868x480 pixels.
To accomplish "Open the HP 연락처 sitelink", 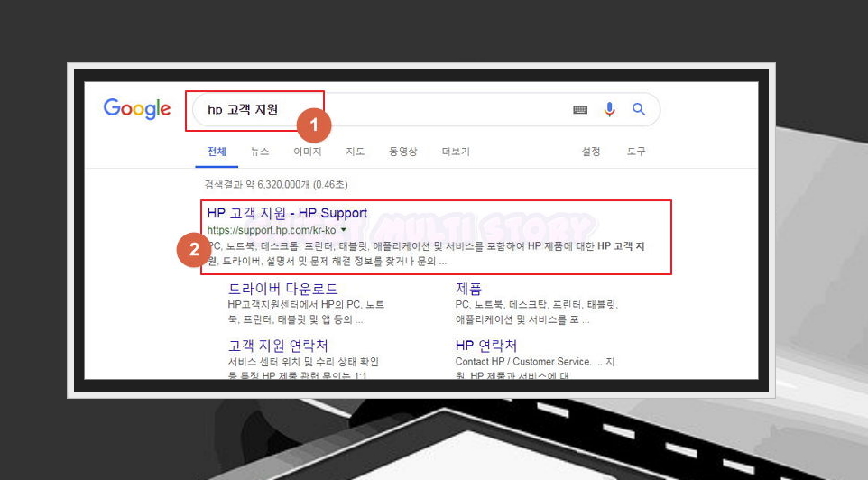I will click(486, 346).
